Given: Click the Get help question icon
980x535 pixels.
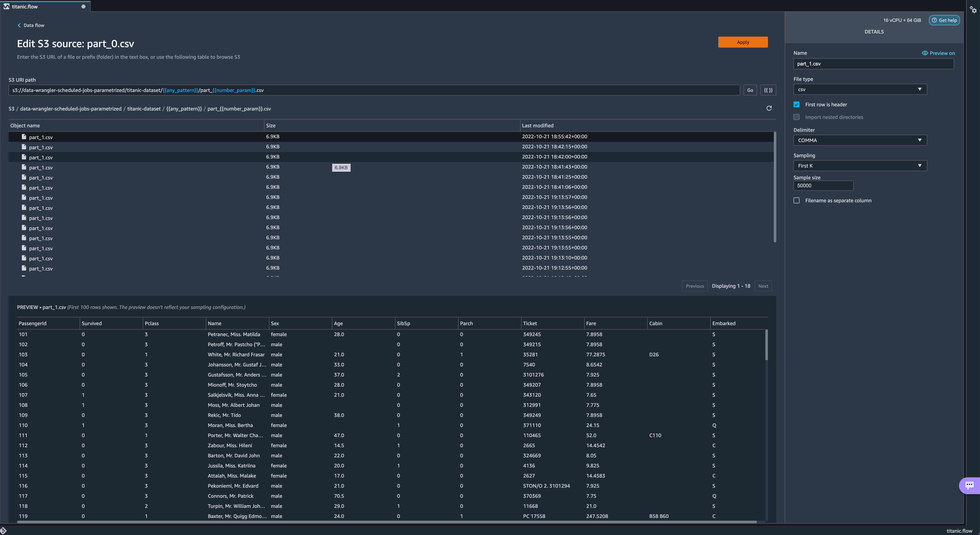Looking at the screenshot, I should pyautogui.click(x=934, y=20).
